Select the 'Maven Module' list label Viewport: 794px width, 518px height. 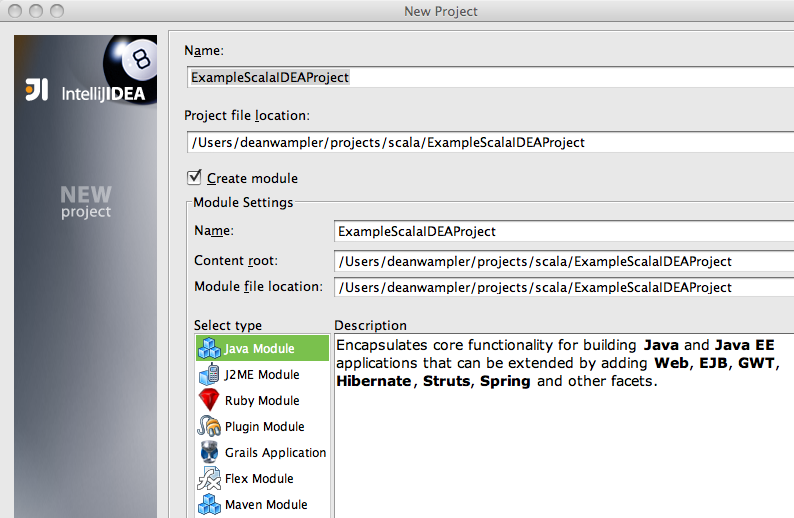point(266,505)
